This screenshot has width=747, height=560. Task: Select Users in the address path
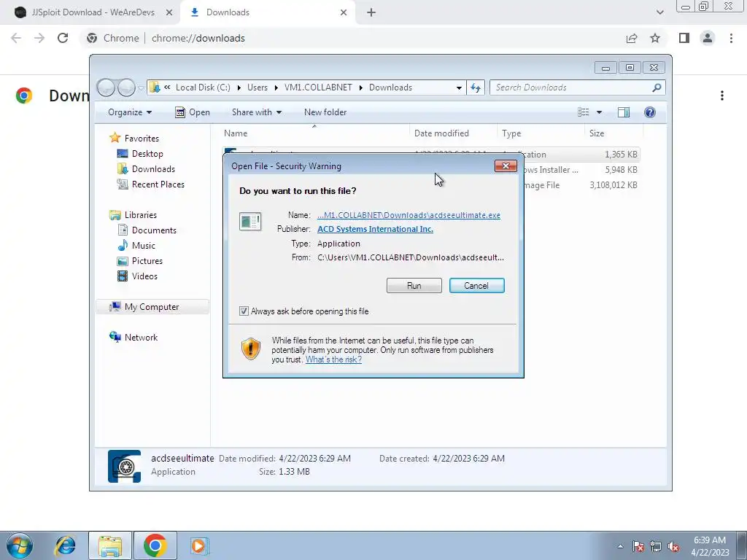coord(258,87)
